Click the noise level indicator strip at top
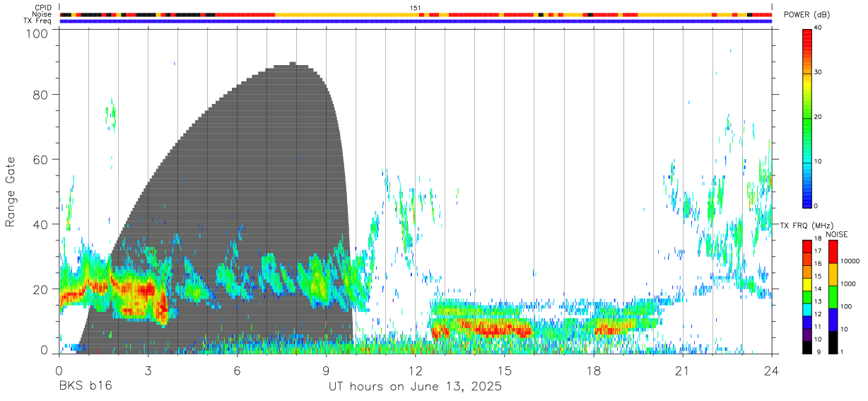Viewport: 868px width, 401px height. pos(415,15)
